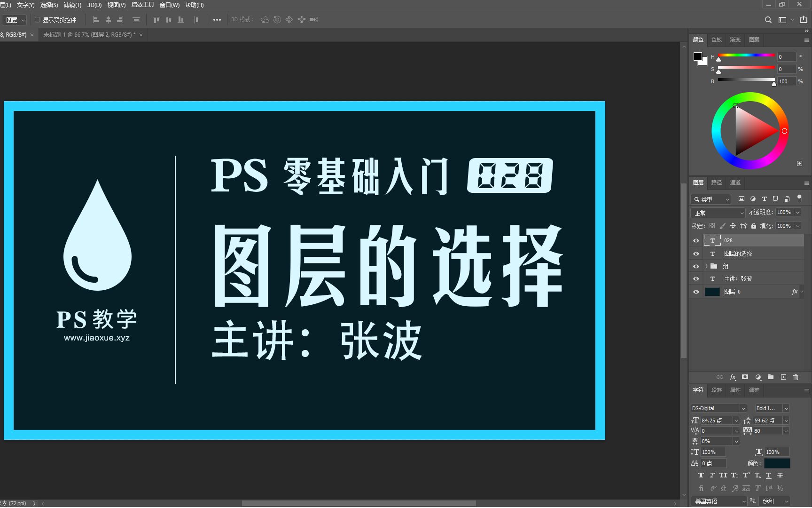Viewport: 812px width, 508px height.
Task: Switch to the 色板 tab
Action: tap(716, 40)
